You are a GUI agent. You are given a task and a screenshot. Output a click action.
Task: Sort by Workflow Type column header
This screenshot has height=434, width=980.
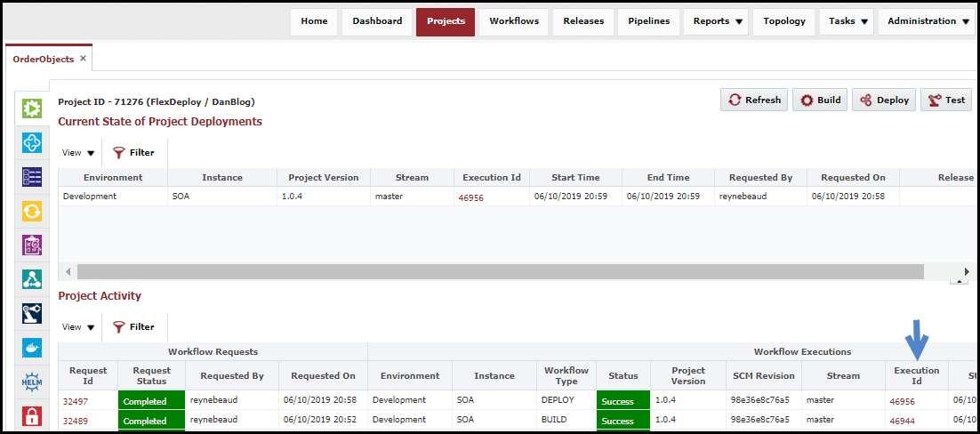566,375
